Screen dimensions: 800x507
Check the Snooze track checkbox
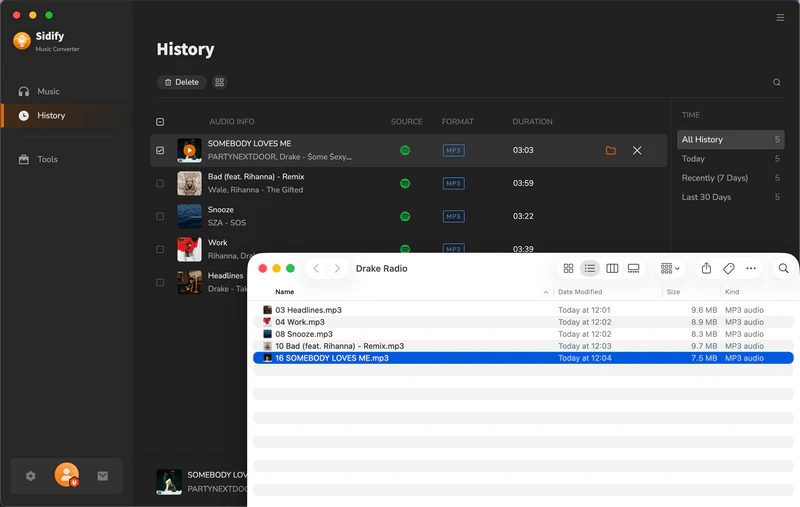coord(160,216)
